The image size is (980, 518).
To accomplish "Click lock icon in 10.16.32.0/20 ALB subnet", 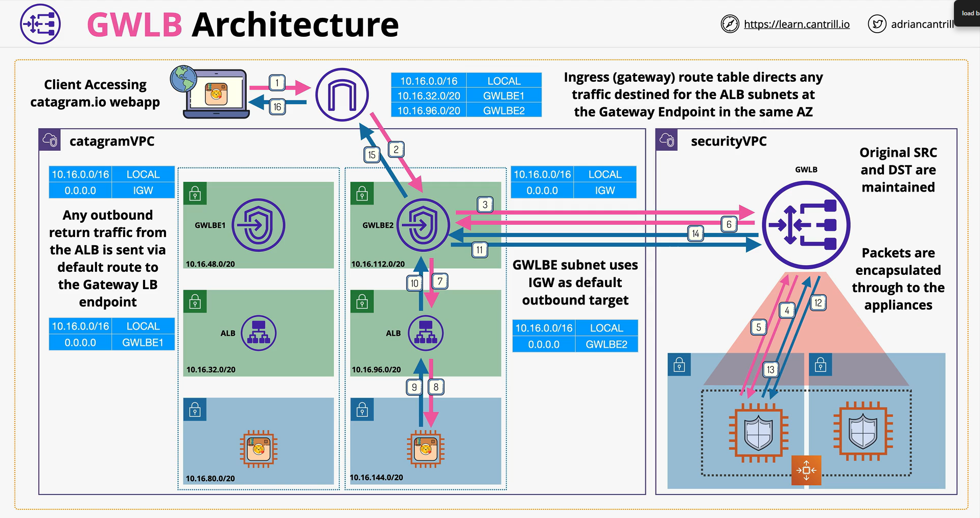I will [x=195, y=301].
